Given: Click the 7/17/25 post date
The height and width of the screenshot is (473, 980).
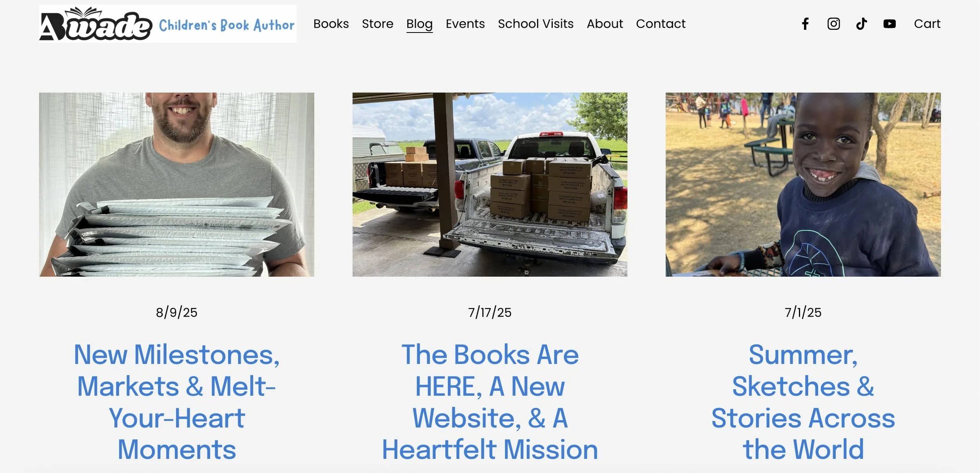Looking at the screenshot, I should point(490,312).
